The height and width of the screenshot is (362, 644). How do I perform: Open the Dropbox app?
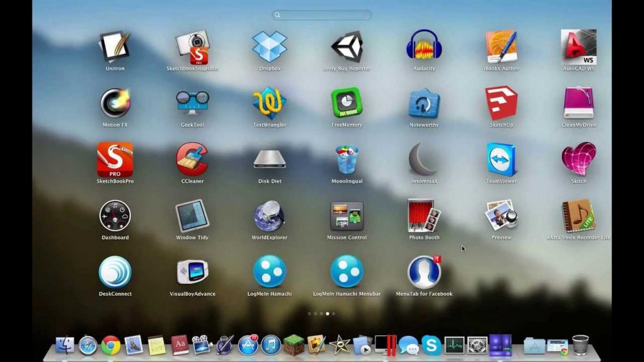(x=269, y=47)
